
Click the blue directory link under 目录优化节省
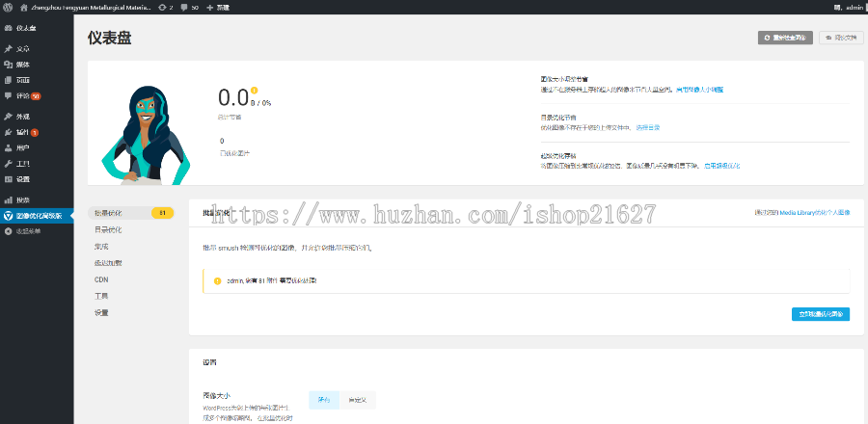pyautogui.click(x=648, y=127)
